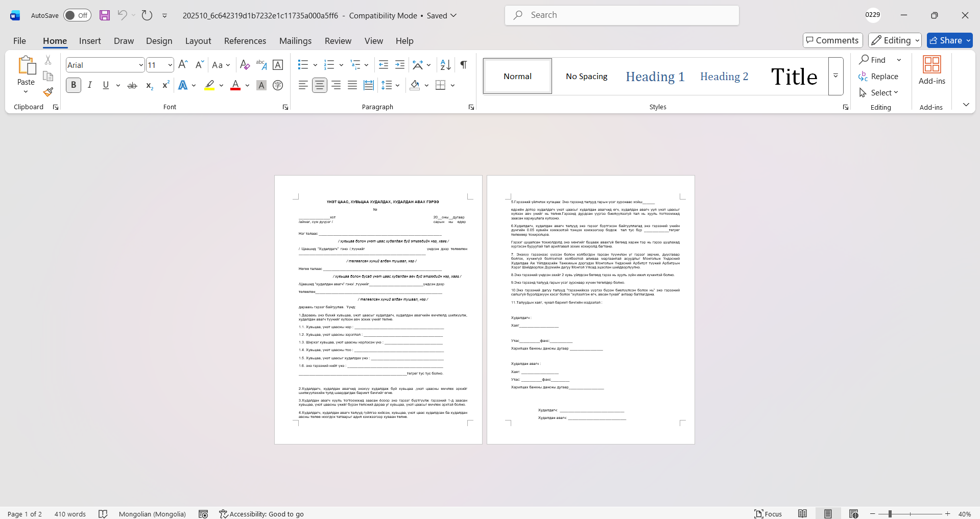Click the Justify alignment icon
This screenshot has height=519, width=980.
tap(352, 85)
